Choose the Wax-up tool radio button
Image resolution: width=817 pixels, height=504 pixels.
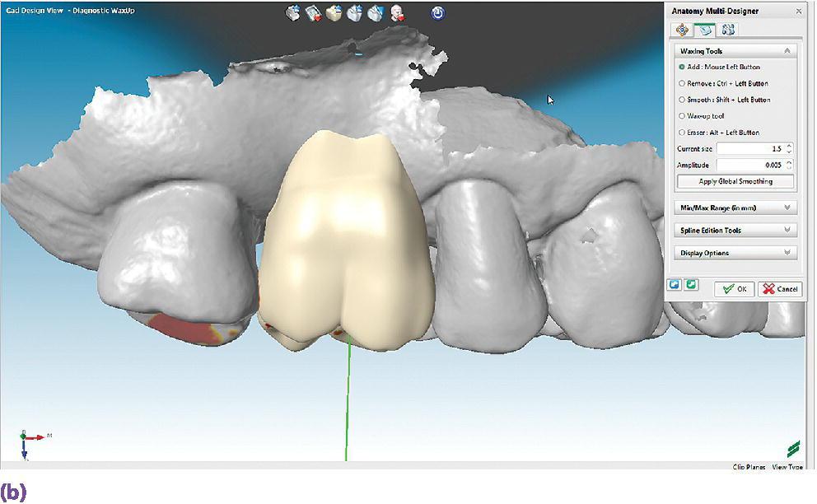pyautogui.click(x=681, y=116)
